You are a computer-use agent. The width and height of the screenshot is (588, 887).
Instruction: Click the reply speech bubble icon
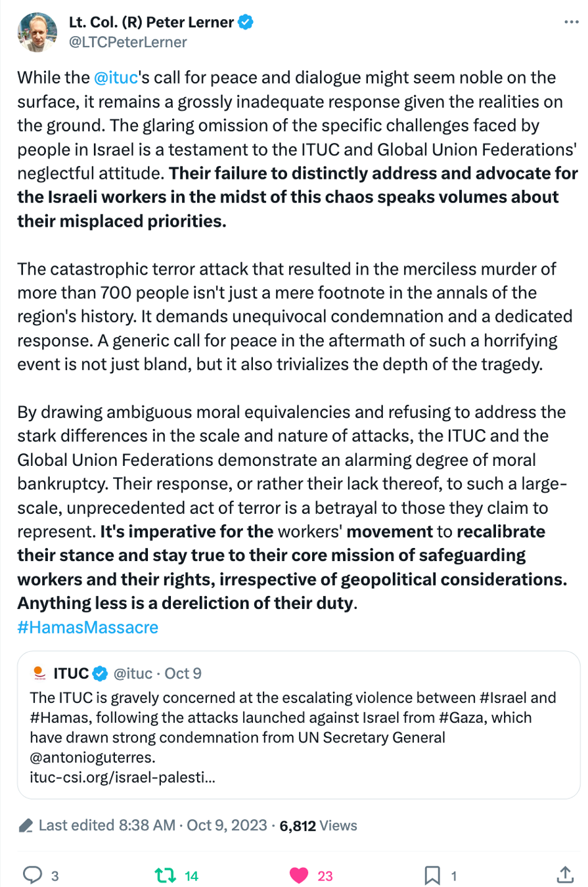pyautogui.click(x=32, y=875)
